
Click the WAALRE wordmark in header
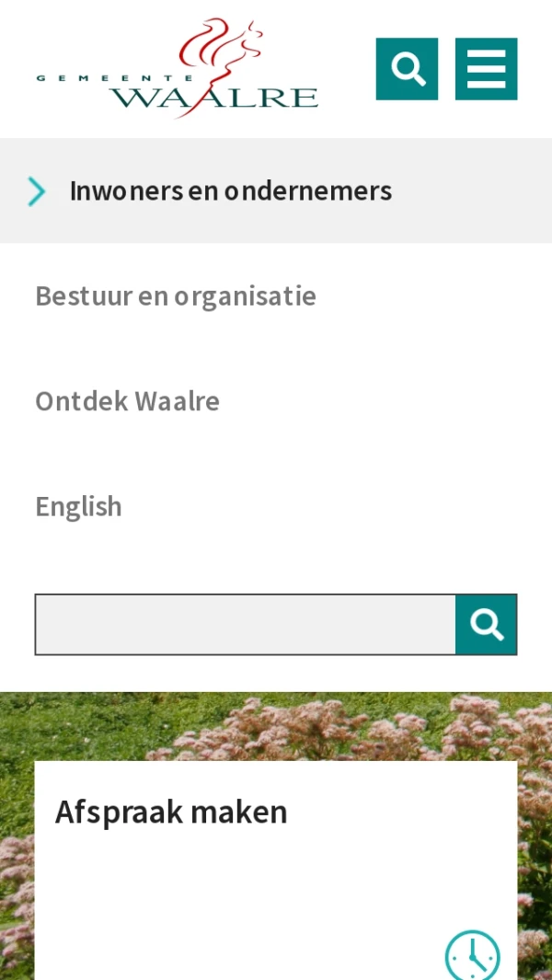(214, 98)
